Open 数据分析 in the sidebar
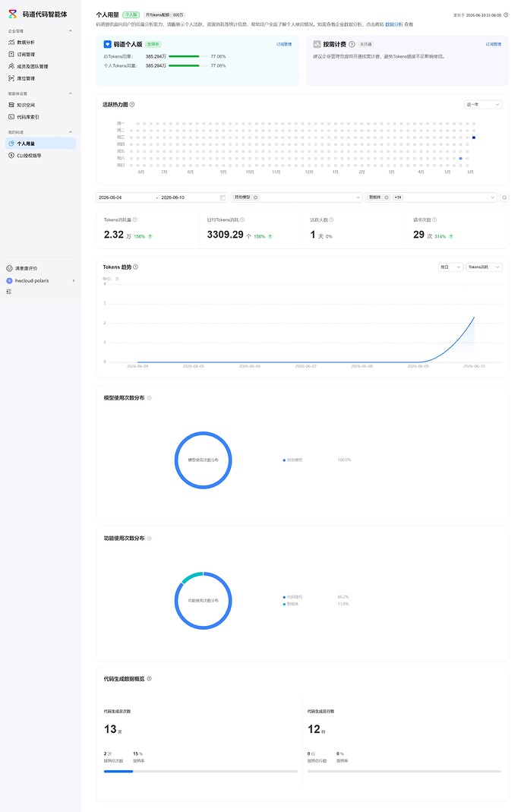Image resolution: width=524 pixels, height=812 pixels. (x=40, y=43)
